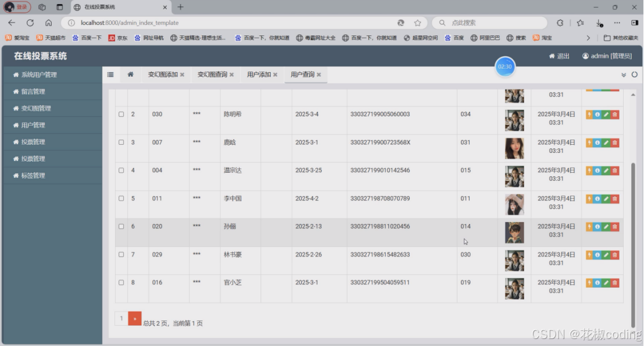
Task: Tick checkbox for row 8 官小芝
Action: tap(121, 282)
